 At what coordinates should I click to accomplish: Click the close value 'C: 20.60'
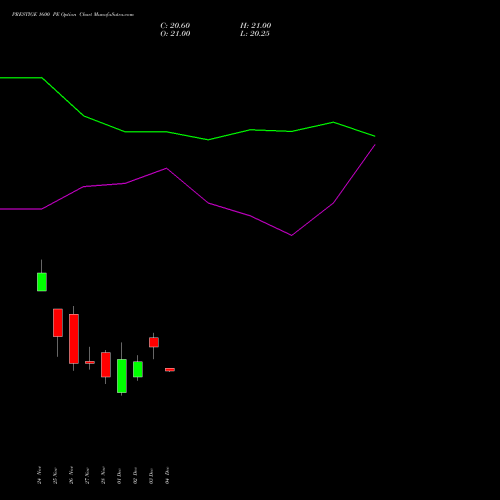pyautogui.click(x=175, y=26)
